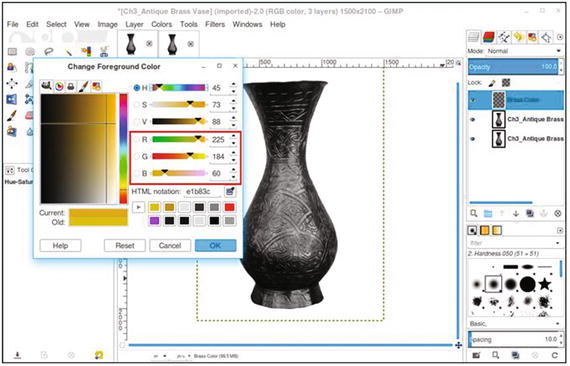This screenshot has height=366, width=570.
Task: Click the navigate image cross icon
Action: (x=458, y=345)
